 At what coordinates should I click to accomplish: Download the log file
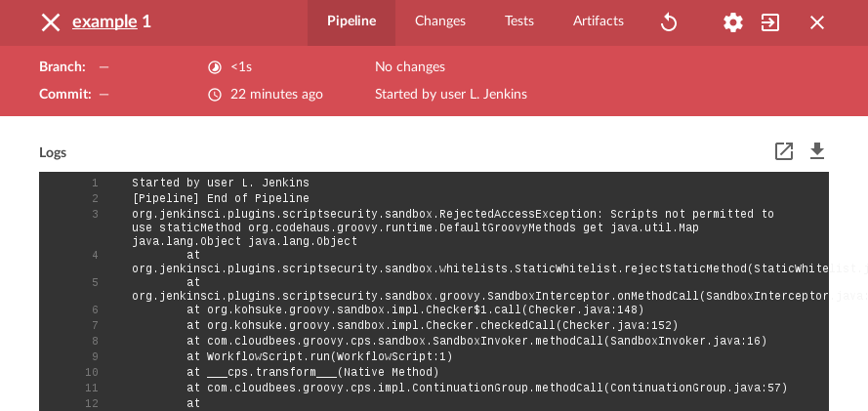(x=817, y=151)
